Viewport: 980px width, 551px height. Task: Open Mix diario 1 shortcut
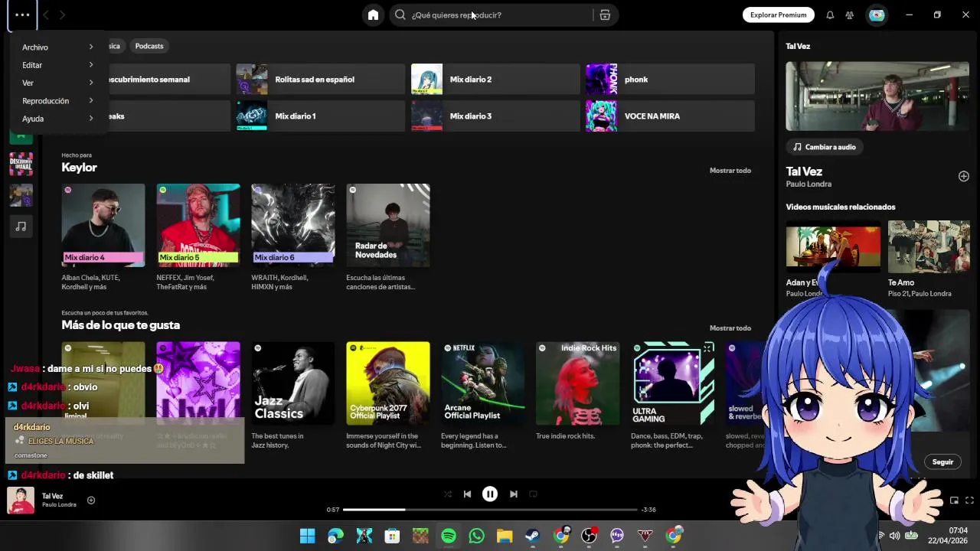tap(320, 116)
